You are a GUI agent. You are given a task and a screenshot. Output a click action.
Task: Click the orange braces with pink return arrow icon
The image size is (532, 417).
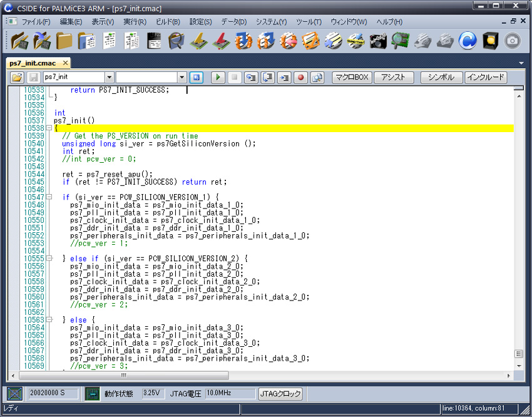click(x=289, y=41)
